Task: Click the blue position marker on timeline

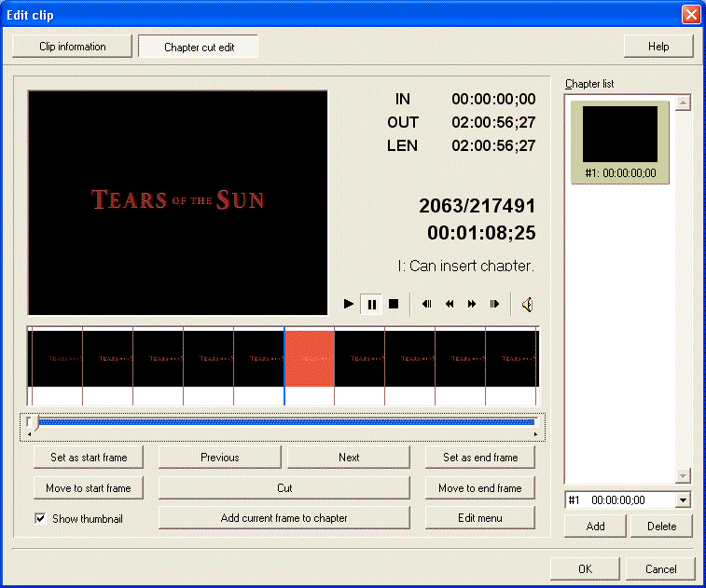Action: (x=284, y=366)
